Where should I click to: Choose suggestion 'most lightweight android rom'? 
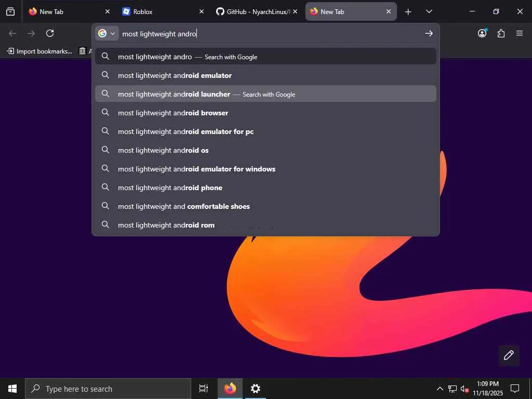(x=265, y=224)
